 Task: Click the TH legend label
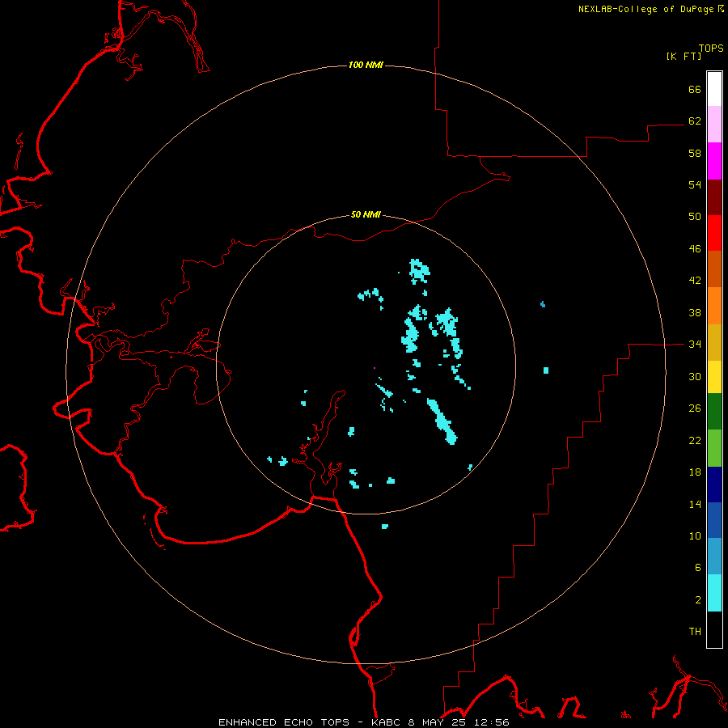pos(695,632)
